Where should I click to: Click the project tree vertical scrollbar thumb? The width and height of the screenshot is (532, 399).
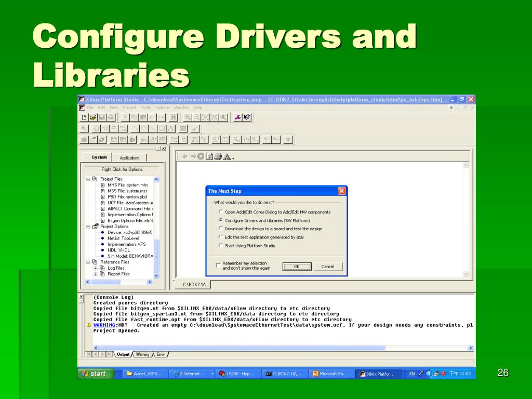click(156, 255)
